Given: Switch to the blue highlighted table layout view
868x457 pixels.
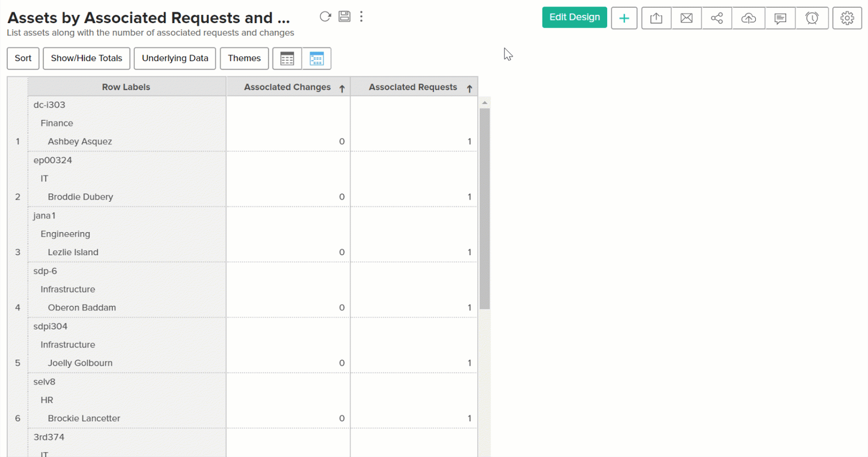Looking at the screenshot, I should (x=316, y=59).
